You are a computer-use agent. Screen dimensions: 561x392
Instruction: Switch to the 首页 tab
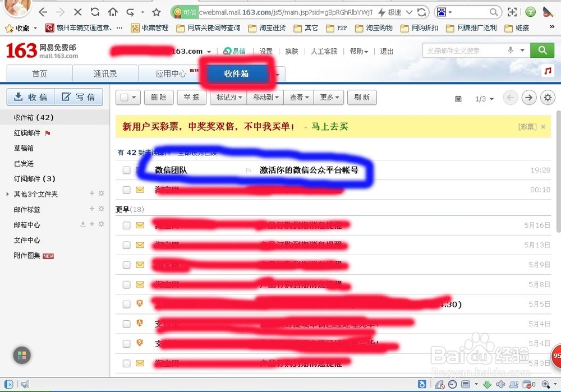pos(40,73)
